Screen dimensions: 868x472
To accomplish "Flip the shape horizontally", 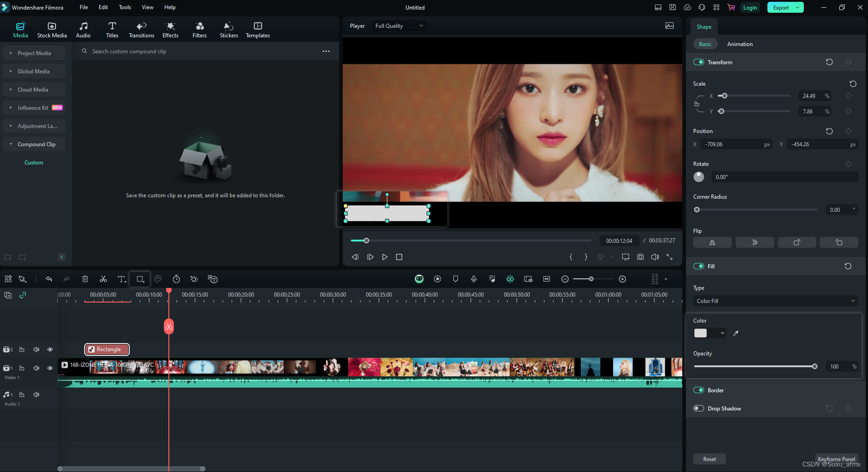I will tap(712, 242).
